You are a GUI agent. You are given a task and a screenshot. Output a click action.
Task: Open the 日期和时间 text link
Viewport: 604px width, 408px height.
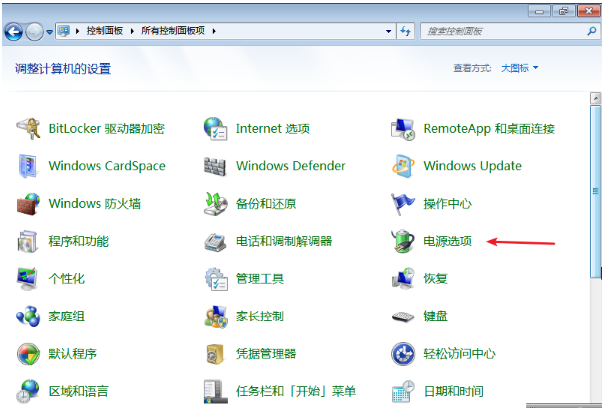pyautogui.click(x=453, y=391)
